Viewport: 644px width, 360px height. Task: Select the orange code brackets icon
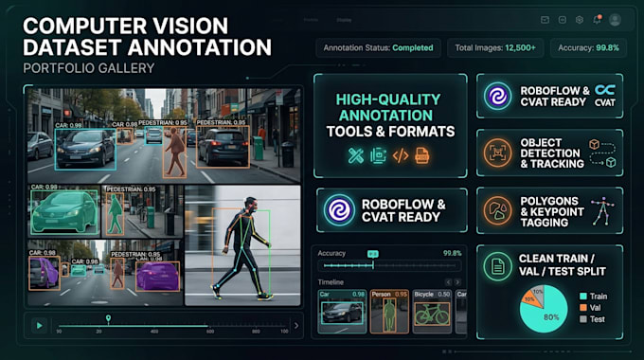(401, 155)
